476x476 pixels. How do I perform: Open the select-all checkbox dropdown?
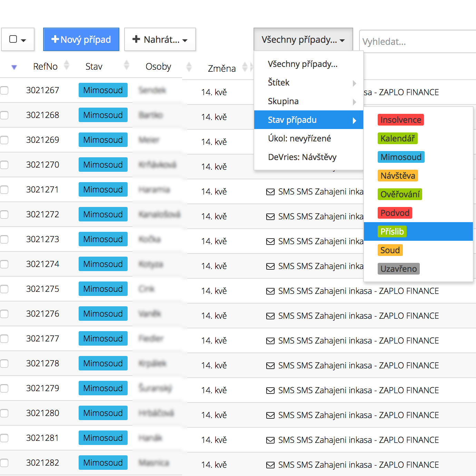pyautogui.click(x=18, y=40)
